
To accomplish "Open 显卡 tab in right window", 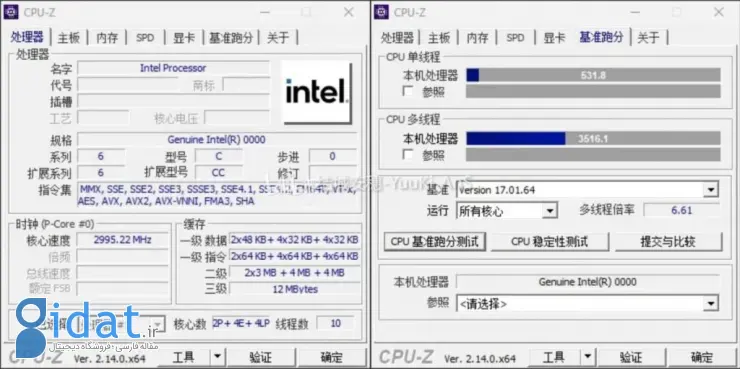I will click(555, 38).
